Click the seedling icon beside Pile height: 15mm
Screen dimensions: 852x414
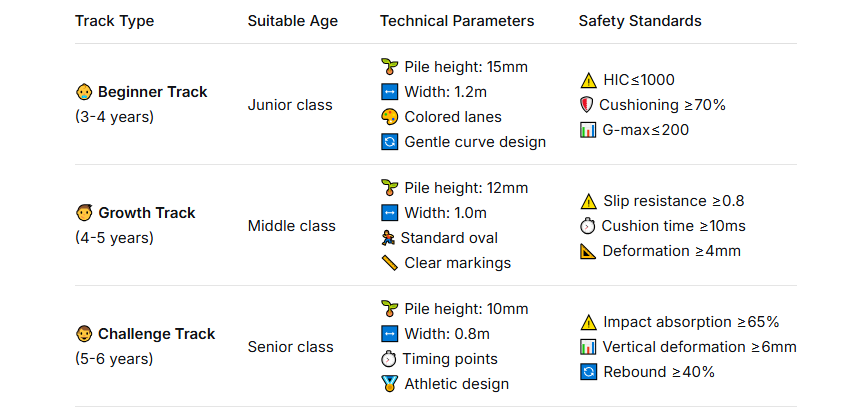(x=390, y=67)
